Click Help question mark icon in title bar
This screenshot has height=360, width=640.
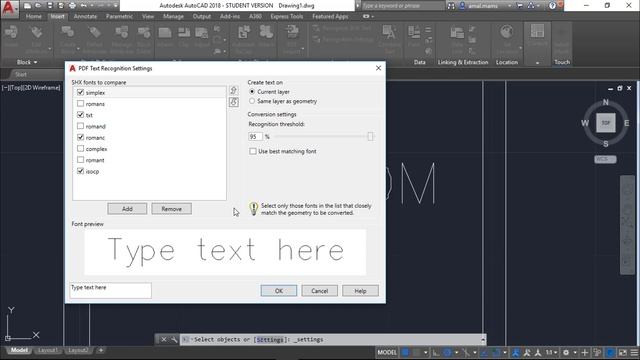point(552,6)
